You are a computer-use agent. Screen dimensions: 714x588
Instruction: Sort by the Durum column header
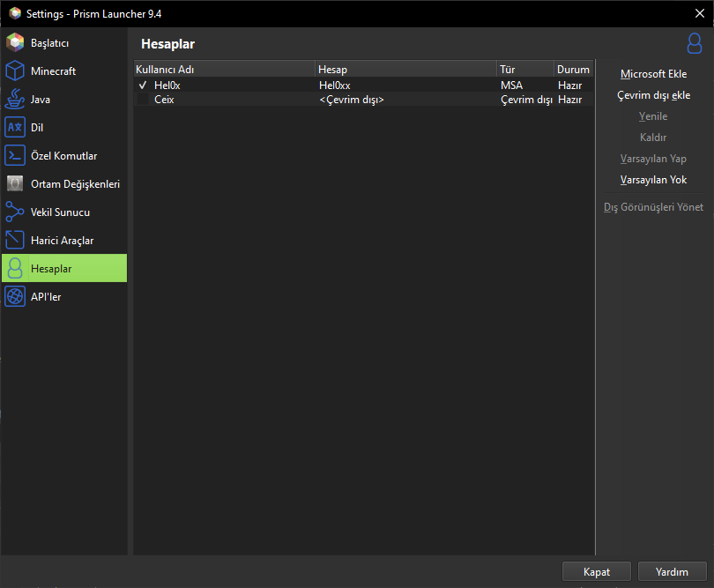tap(574, 70)
